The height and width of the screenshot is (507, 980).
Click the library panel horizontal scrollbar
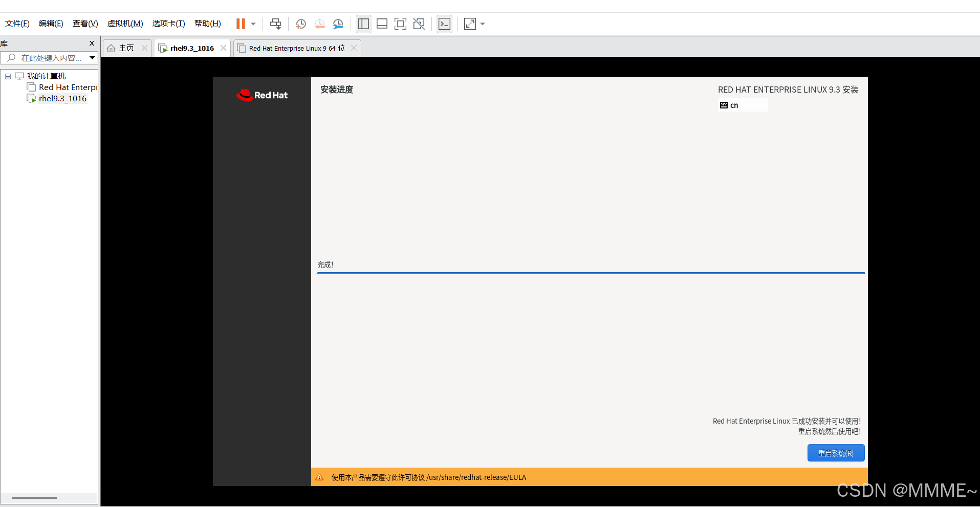(x=35, y=498)
